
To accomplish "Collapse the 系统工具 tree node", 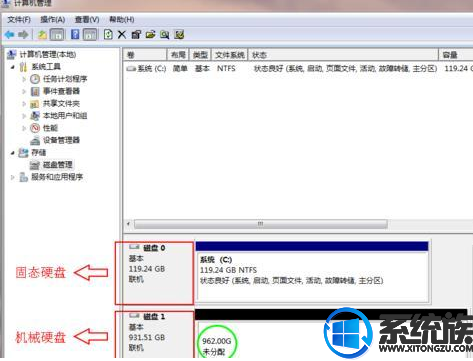I will coord(13,67).
